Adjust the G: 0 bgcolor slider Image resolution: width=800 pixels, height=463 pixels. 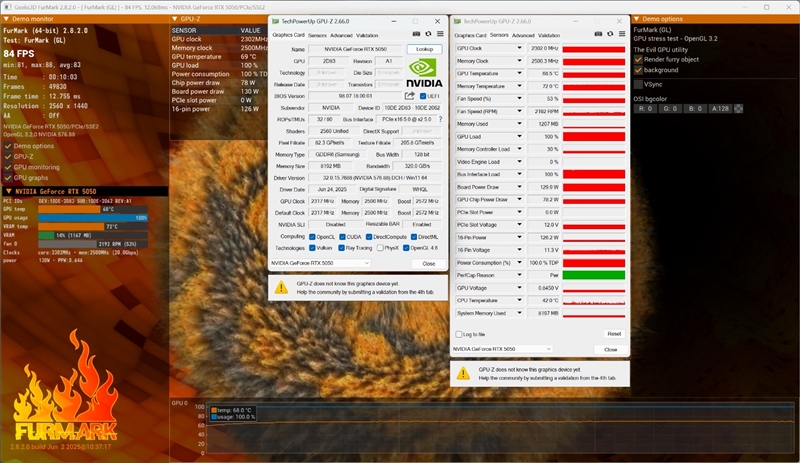click(x=670, y=108)
